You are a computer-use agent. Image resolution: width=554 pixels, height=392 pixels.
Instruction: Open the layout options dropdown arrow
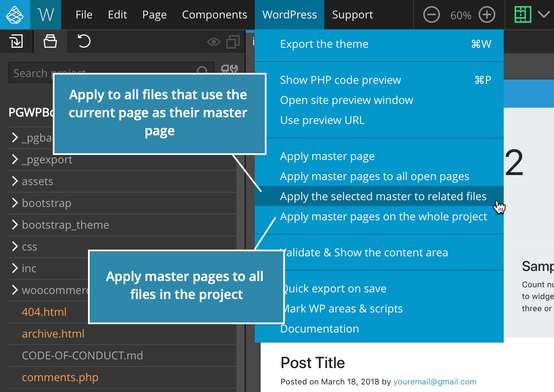pyautogui.click(x=544, y=15)
